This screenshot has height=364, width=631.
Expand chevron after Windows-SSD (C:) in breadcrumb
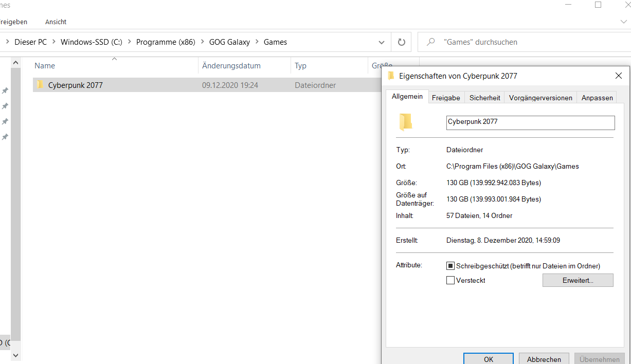(x=129, y=42)
